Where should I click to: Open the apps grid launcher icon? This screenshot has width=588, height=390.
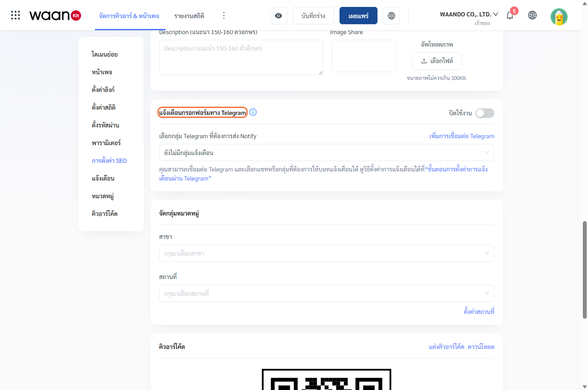[16, 16]
